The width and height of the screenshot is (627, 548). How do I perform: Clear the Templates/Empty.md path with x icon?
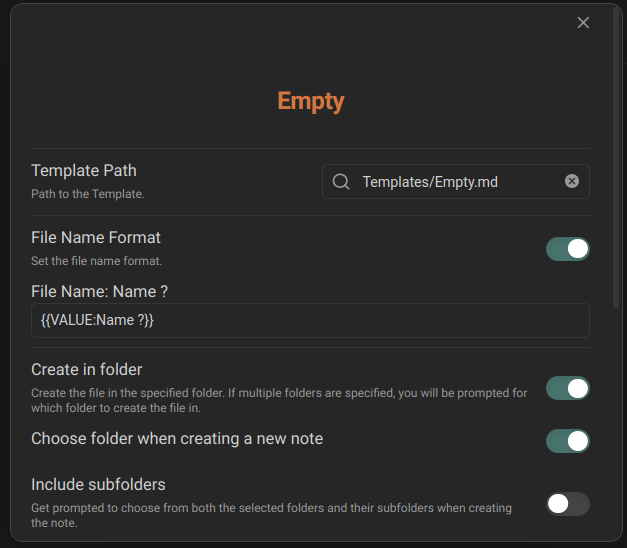(x=571, y=181)
